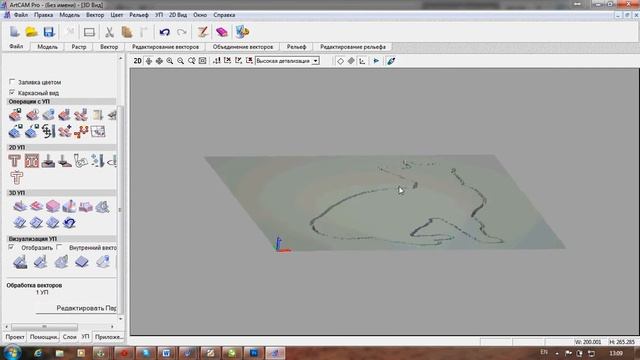The image size is (640, 360).
Task: Open the 2D Вид menu
Action: tap(178, 15)
